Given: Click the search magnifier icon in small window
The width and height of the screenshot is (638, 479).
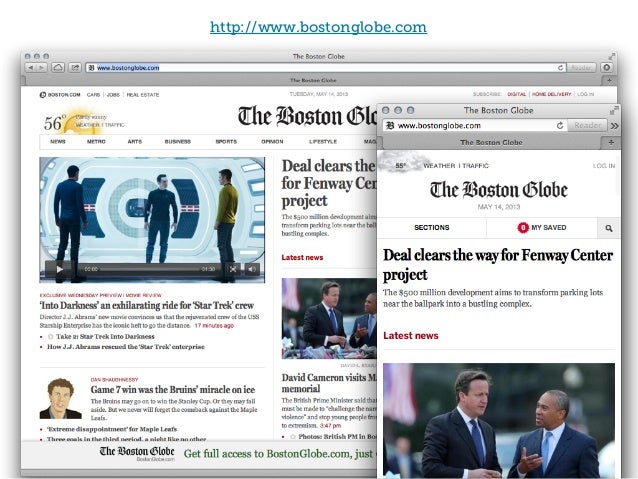Looking at the screenshot, I should [609, 228].
